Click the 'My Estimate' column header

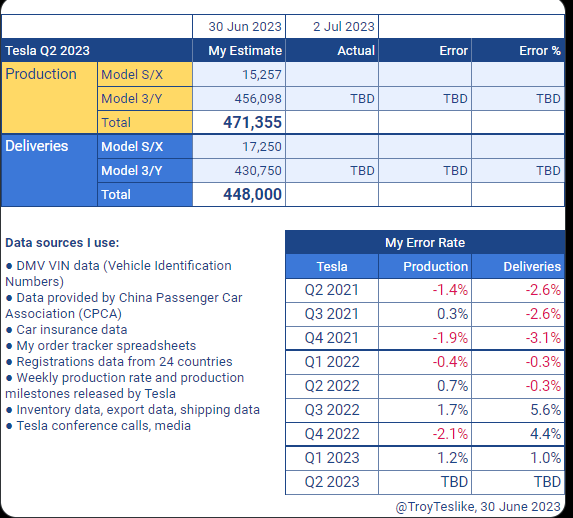239,50
